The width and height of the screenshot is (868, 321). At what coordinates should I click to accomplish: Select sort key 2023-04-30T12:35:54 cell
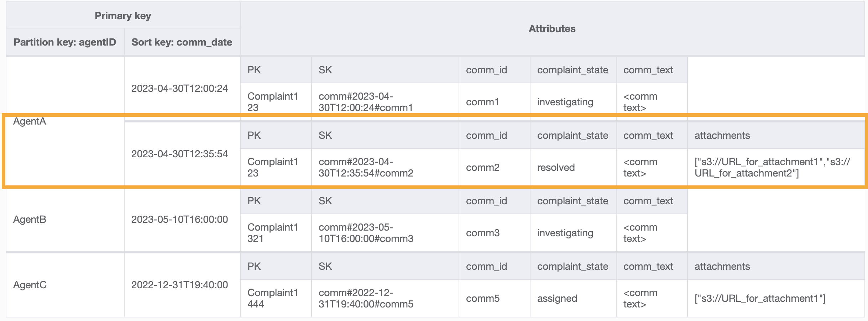[x=179, y=154]
